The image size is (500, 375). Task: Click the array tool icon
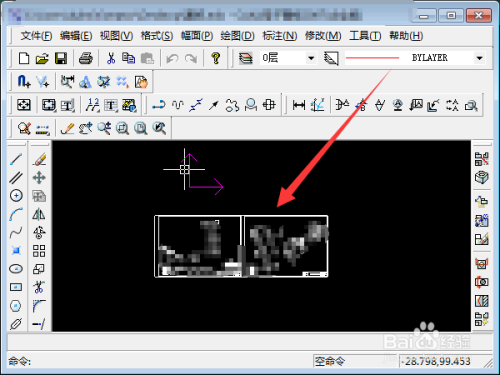coord(39,251)
